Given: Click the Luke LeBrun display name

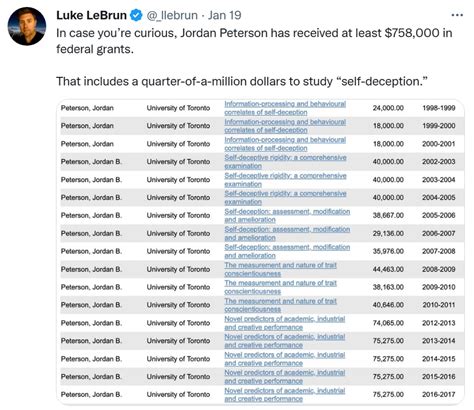Looking at the screenshot, I should pos(91,15).
